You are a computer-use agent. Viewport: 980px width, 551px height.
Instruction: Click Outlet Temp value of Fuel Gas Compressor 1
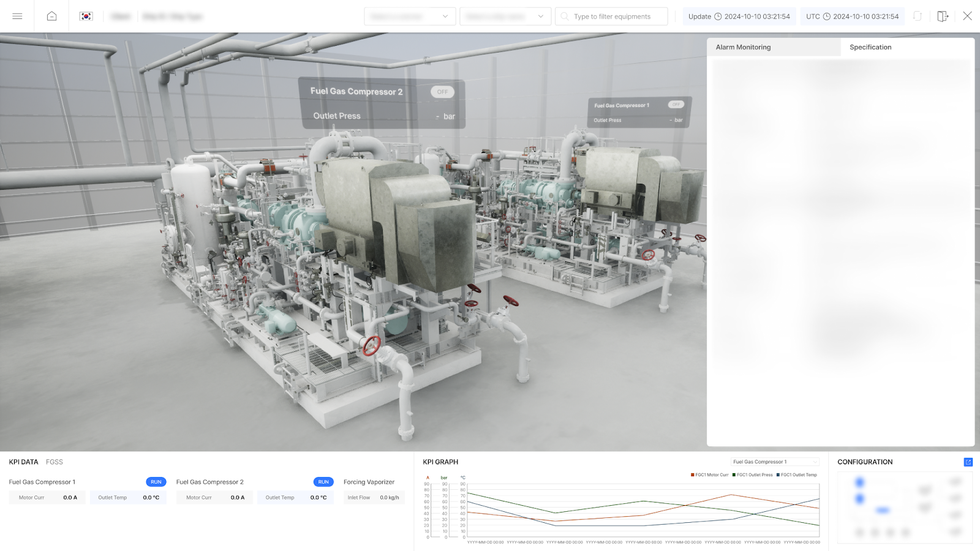click(x=151, y=498)
